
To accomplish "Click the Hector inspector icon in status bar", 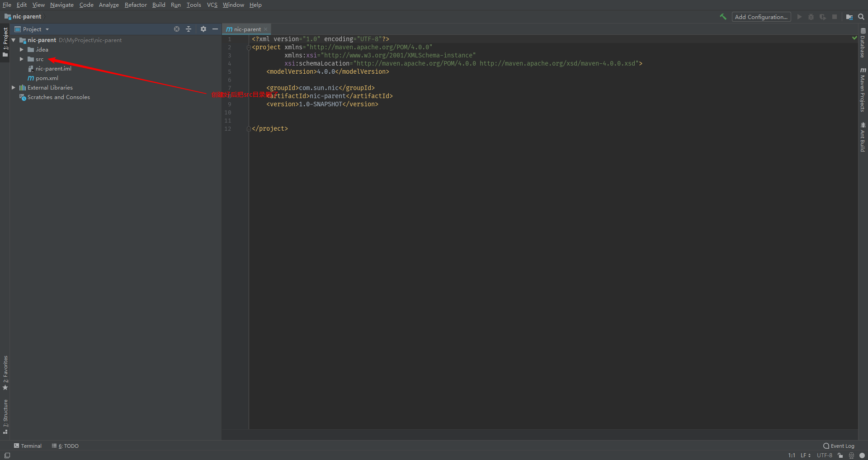I will coord(851,455).
